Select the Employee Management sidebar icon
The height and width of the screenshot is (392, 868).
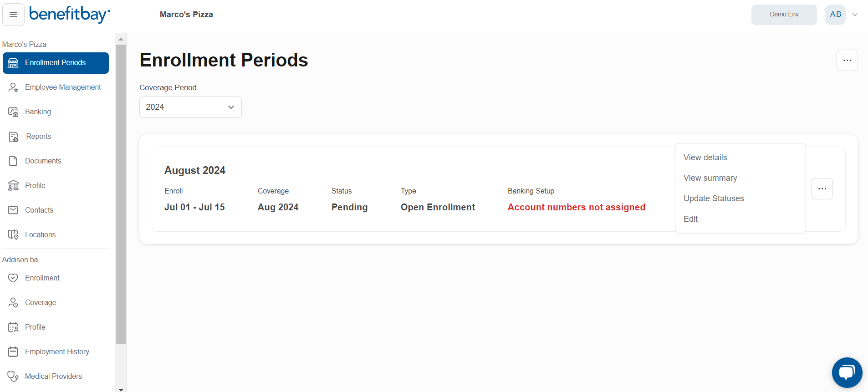coord(13,87)
